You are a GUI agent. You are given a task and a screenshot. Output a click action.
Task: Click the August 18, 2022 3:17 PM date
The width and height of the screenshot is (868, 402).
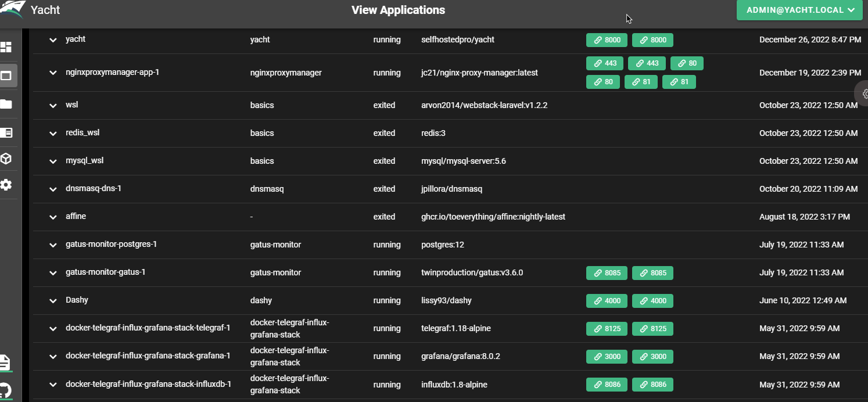[x=805, y=217]
